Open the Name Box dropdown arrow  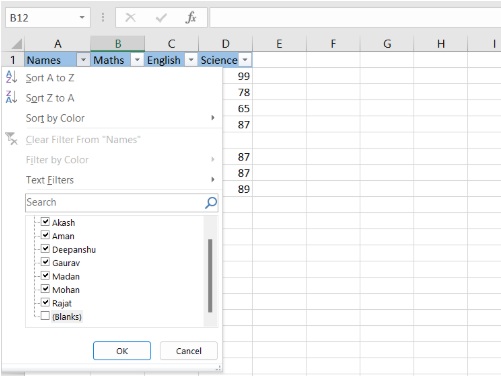(x=82, y=17)
